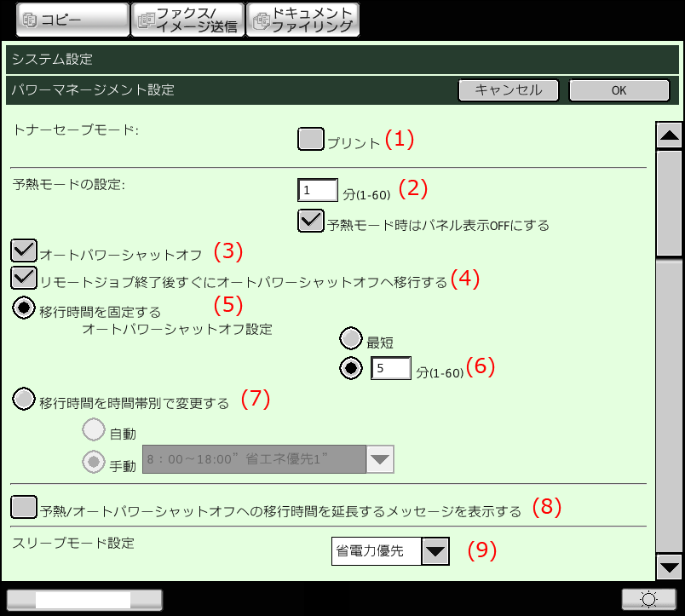The height and width of the screenshot is (616, 685).
Task: Select 移行時間を時間帯別で変更する radio option
Action: point(25,399)
